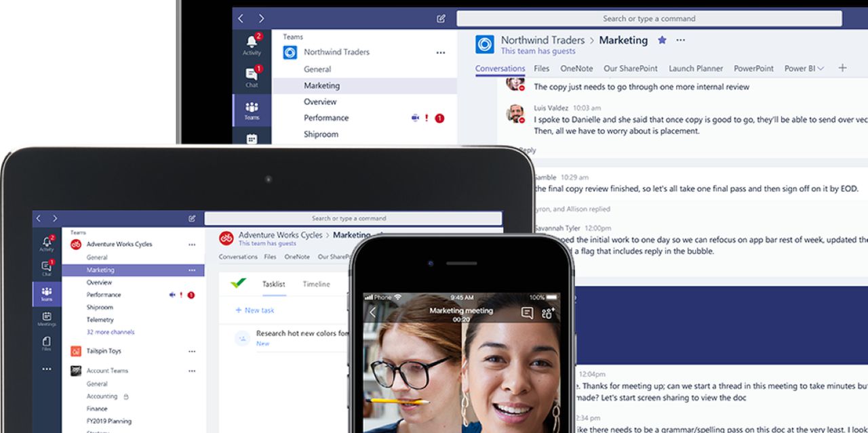The width and height of the screenshot is (868, 433).
Task: Open more options for Adventure Works Cycles
Action: pos(192,245)
